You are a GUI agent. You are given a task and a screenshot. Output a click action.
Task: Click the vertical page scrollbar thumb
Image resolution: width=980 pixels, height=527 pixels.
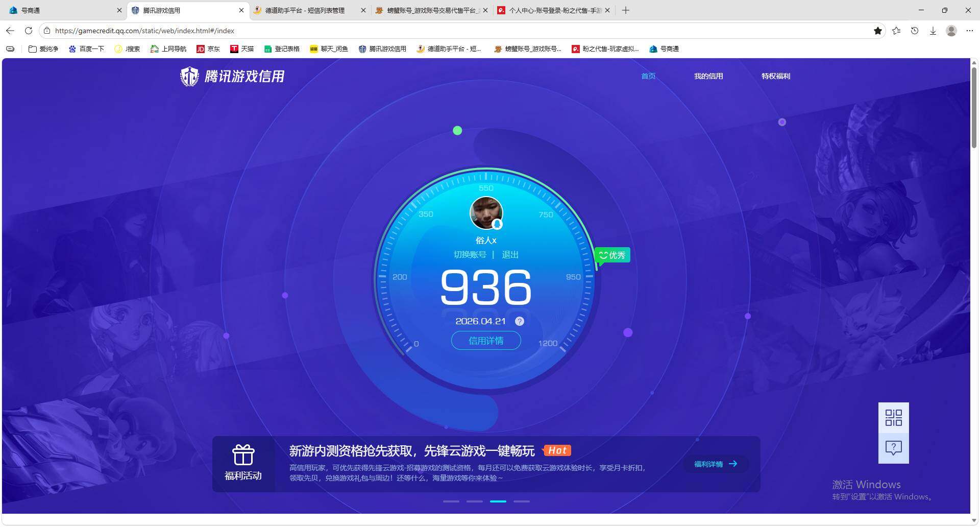(974, 107)
